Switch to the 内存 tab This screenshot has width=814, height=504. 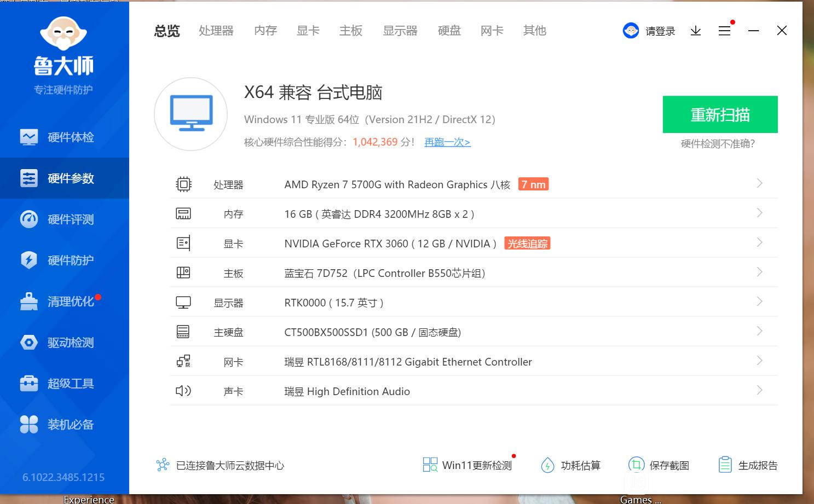point(265,31)
